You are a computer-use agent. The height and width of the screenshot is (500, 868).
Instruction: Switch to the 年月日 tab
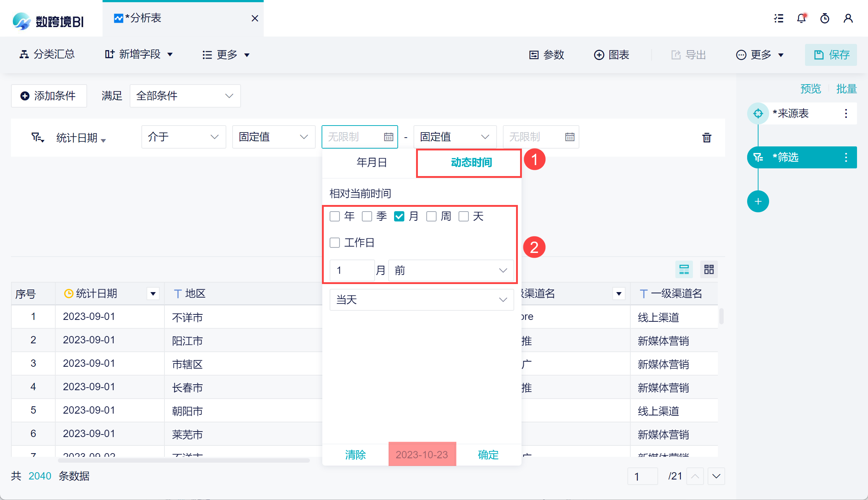[372, 163]
